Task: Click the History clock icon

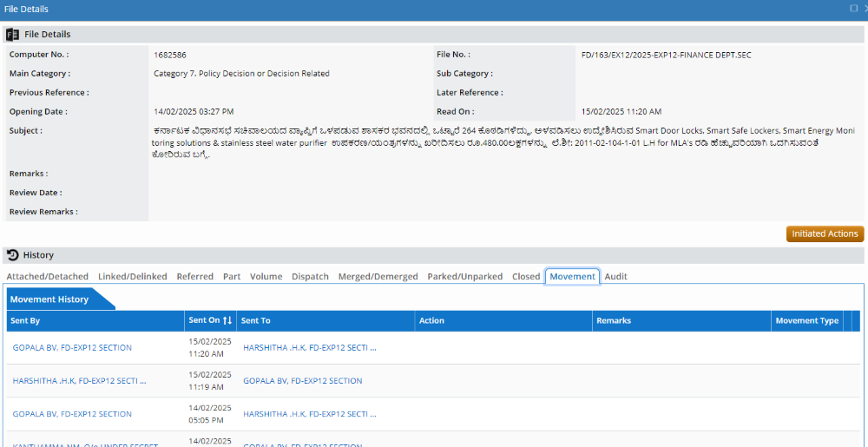Action: [x=12, y=255]
